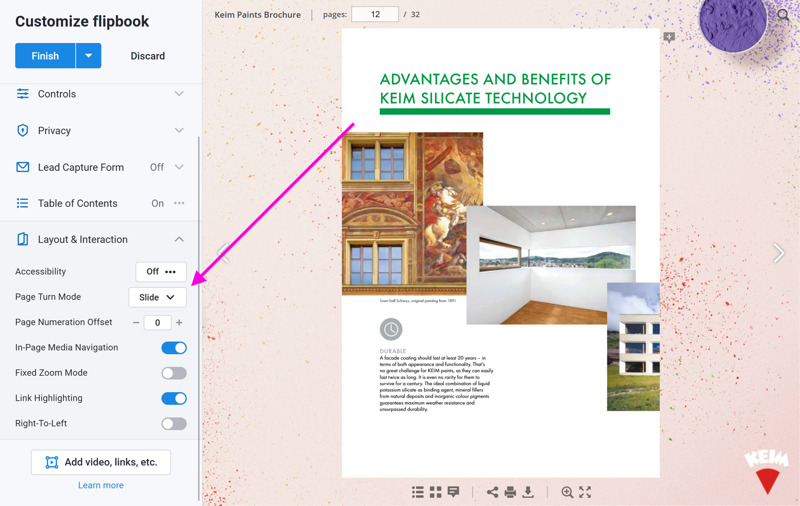Click the Lead Capture Form label
Screen dimensions: 800x506
coord(81,167)
